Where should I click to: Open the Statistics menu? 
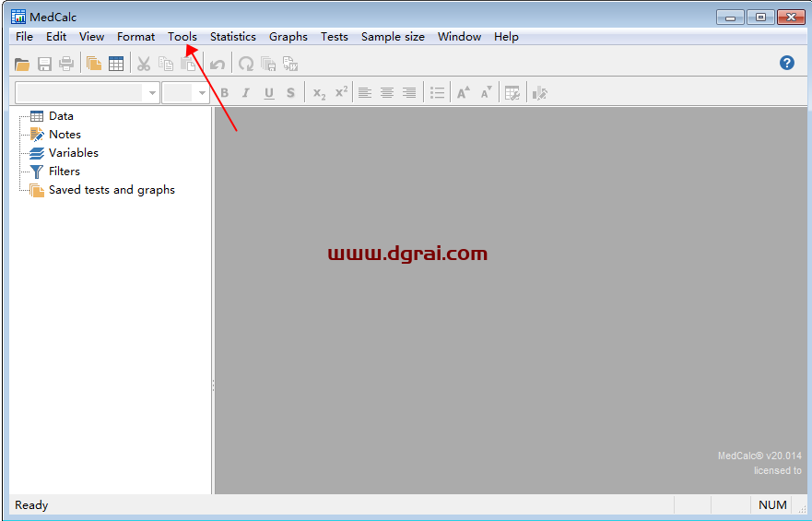pyautogui.click(x=233, y=37)
